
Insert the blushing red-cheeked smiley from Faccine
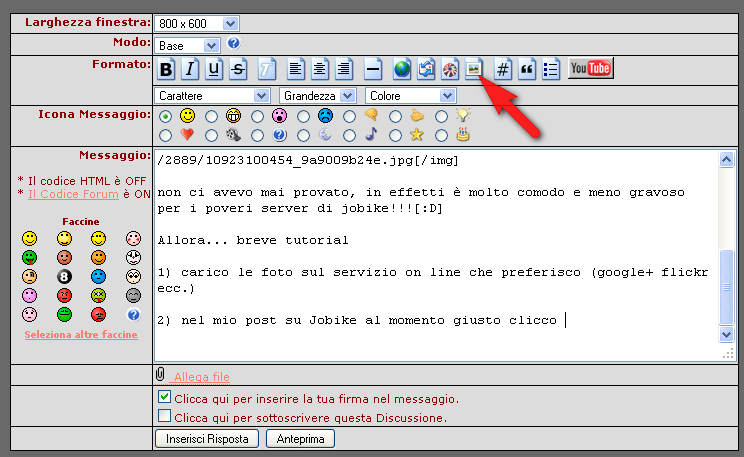tap(133, 238)
